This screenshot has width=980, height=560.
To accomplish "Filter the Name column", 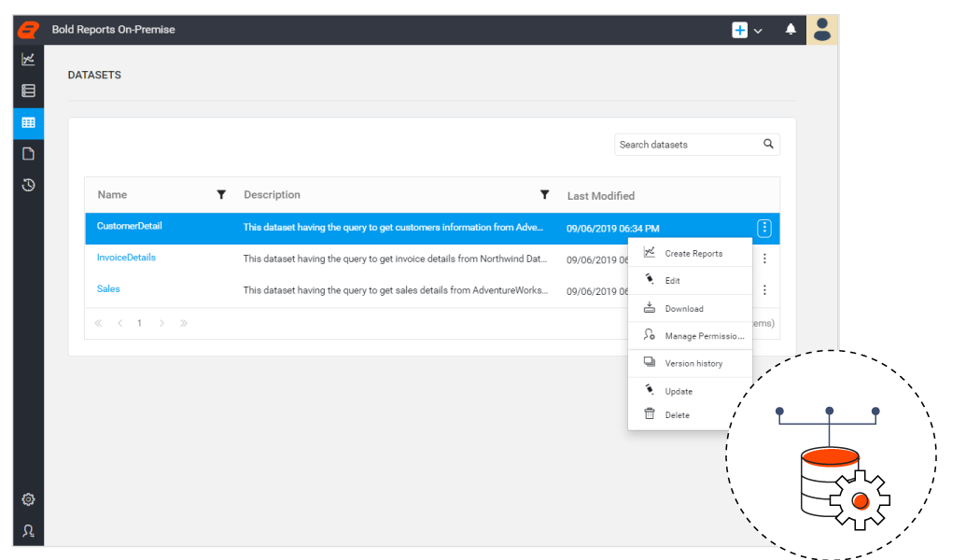I will tap(221, 194).
